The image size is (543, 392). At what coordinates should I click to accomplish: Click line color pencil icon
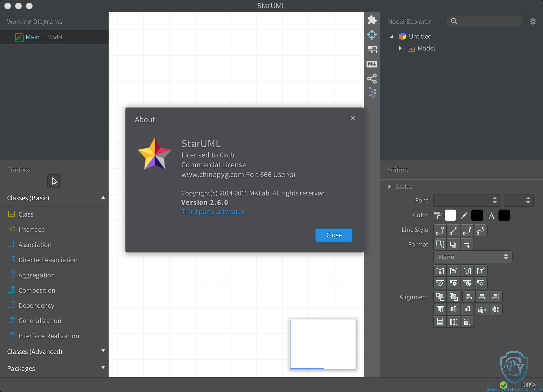pos(464,216)
